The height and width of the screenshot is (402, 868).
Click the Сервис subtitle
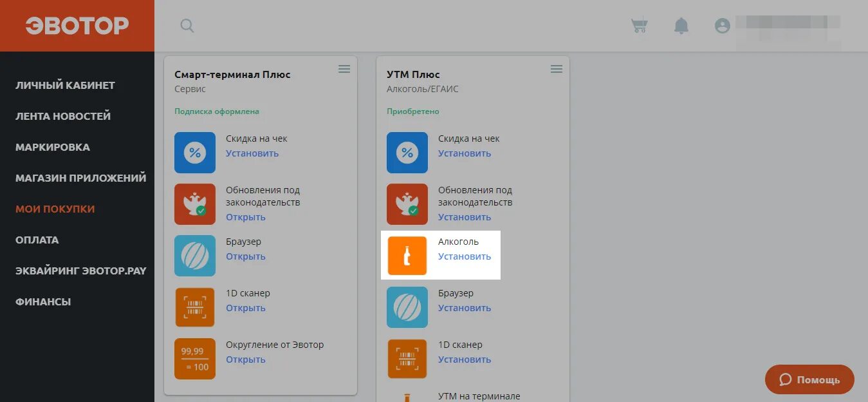190,89
